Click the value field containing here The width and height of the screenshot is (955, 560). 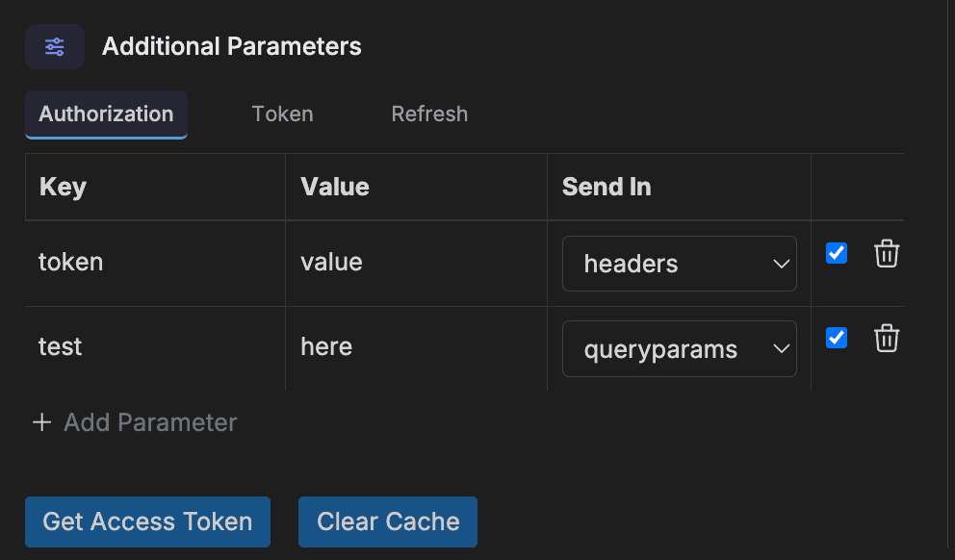click(x=414, y=346)
